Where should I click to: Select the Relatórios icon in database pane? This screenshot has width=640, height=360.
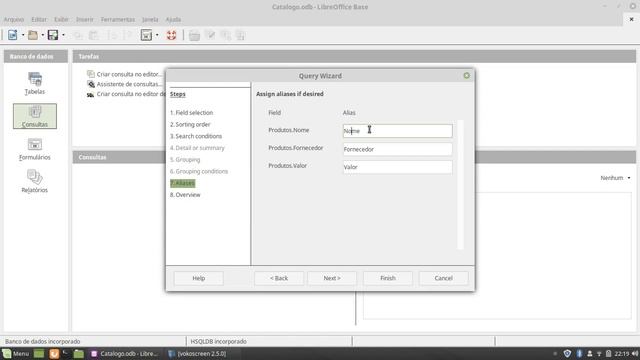[35, 182]
